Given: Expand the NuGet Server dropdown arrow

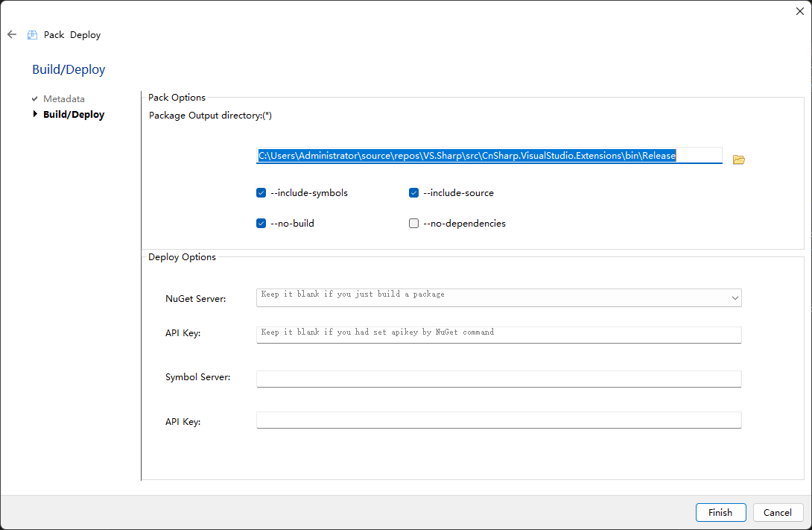Looking at the screenshot, I should point(735,298).
